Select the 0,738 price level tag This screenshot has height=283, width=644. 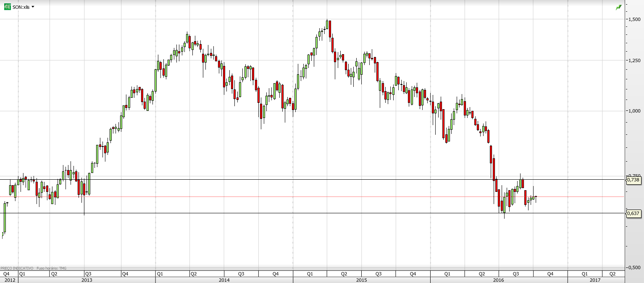click(x=633, y=180)
